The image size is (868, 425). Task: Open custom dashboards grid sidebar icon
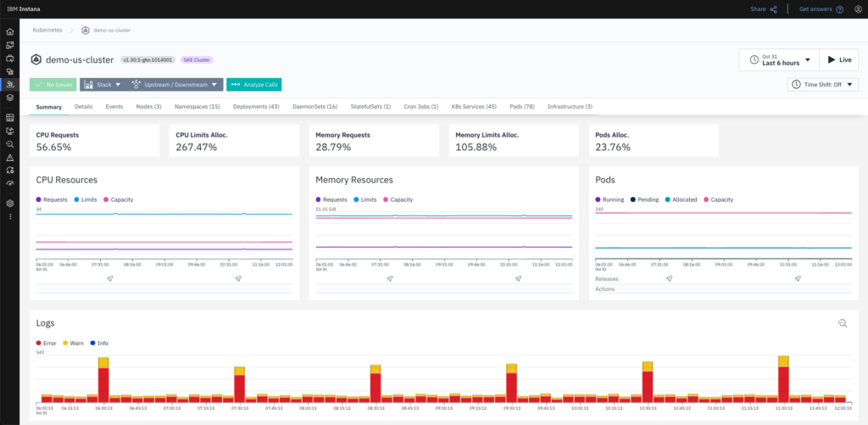click(x=9, y=117)
